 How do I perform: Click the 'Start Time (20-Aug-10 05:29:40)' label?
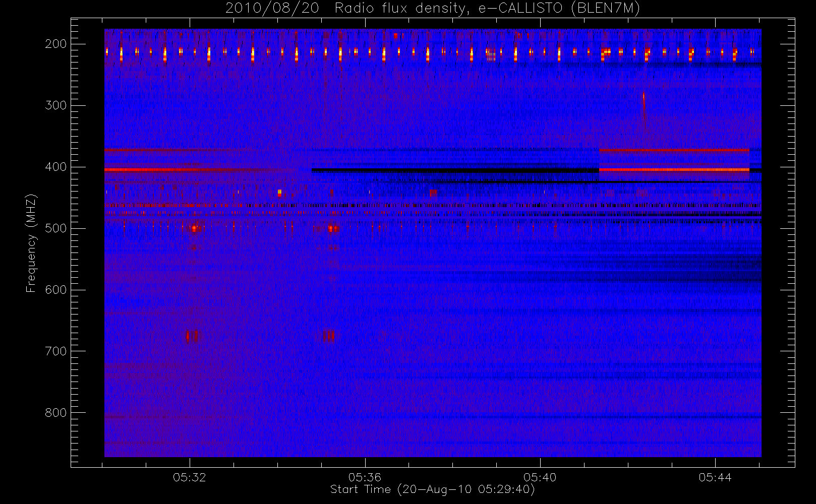click(432, 489)
